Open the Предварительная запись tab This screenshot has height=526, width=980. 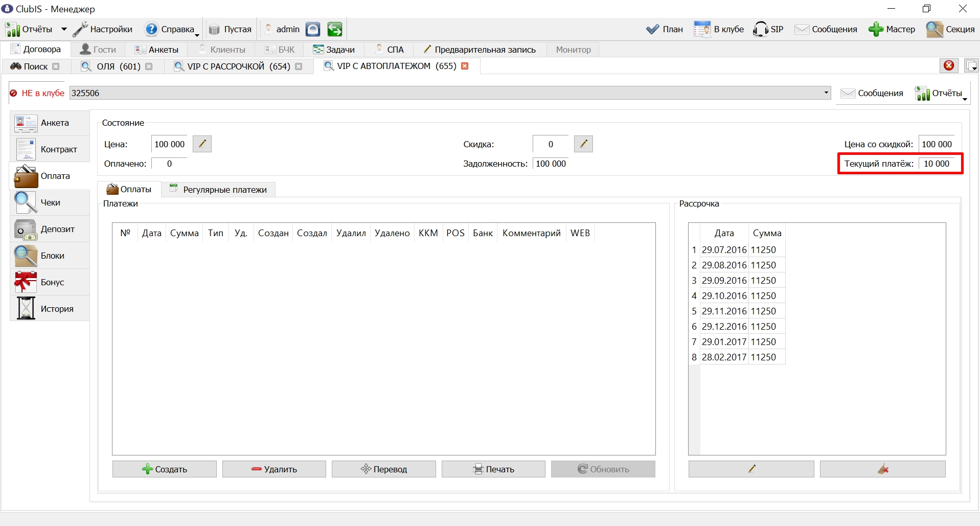tap(480, 50)
